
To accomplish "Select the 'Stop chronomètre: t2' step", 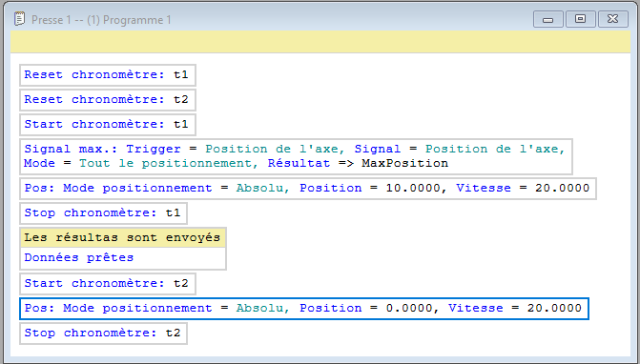I will pyautogui.click(x=103, y=334).
